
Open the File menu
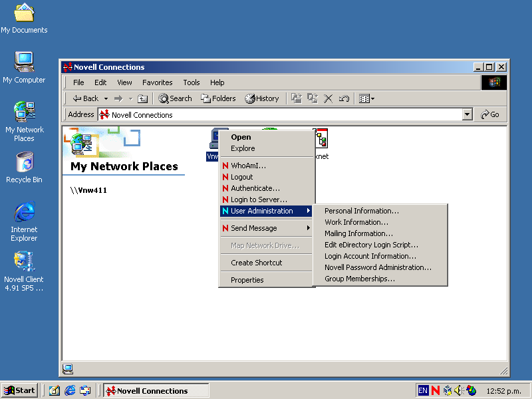coord(78,82)
